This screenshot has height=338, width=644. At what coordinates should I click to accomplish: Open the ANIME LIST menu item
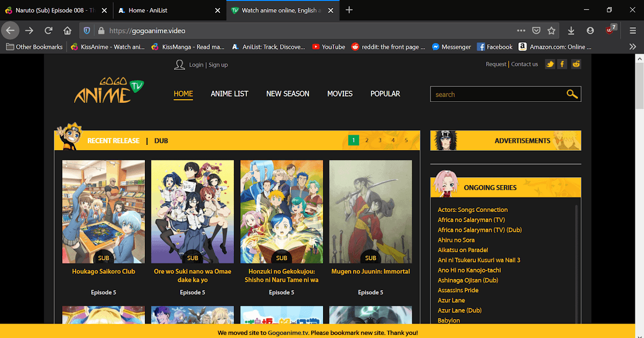[x=229, y=93]
